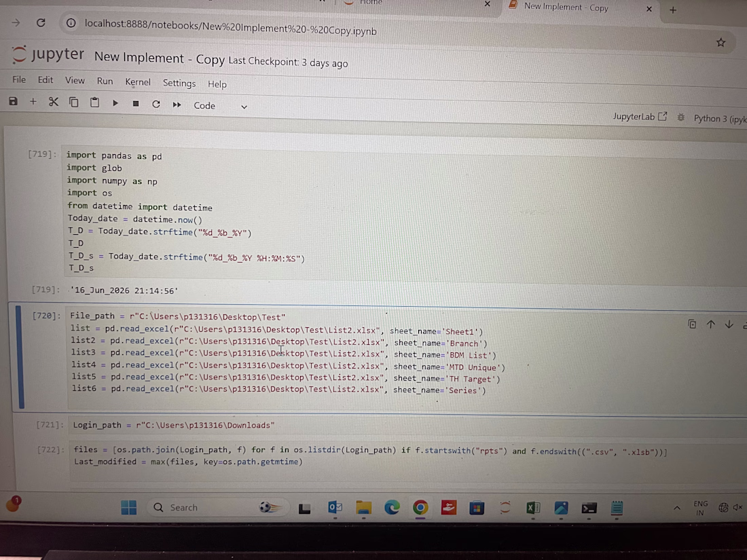
Task: Switch to the New Implement - Copy tab
Action: (x=566, y=7)
